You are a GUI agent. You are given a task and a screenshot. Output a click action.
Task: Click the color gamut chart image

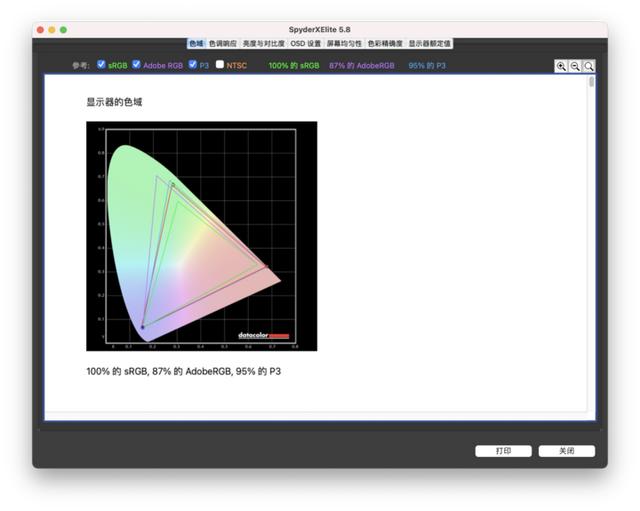202,236
